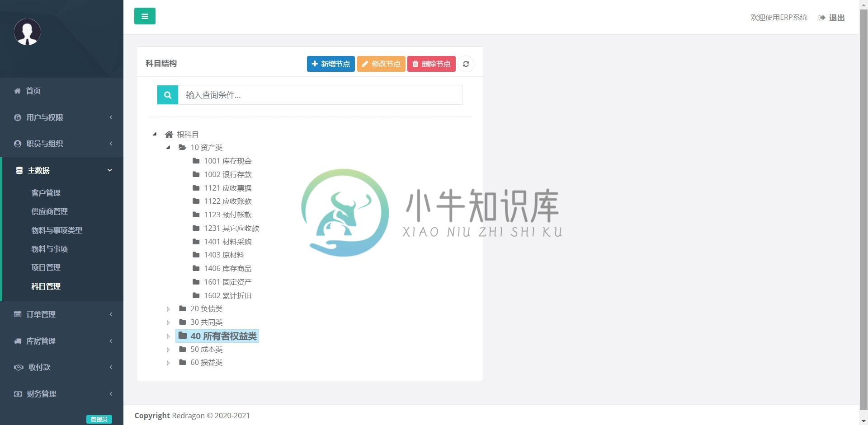Screen dimensions: 868x425
Task: Click the refresh tree icon button
Action: tap(466, 64)
